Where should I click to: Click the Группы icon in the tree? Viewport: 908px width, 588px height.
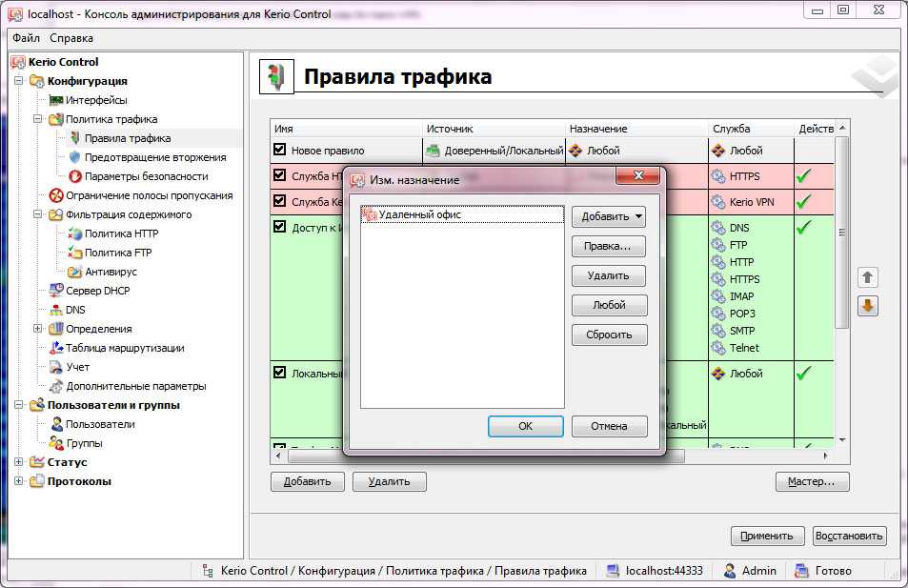pyautogui.click(x=56, y=443)
